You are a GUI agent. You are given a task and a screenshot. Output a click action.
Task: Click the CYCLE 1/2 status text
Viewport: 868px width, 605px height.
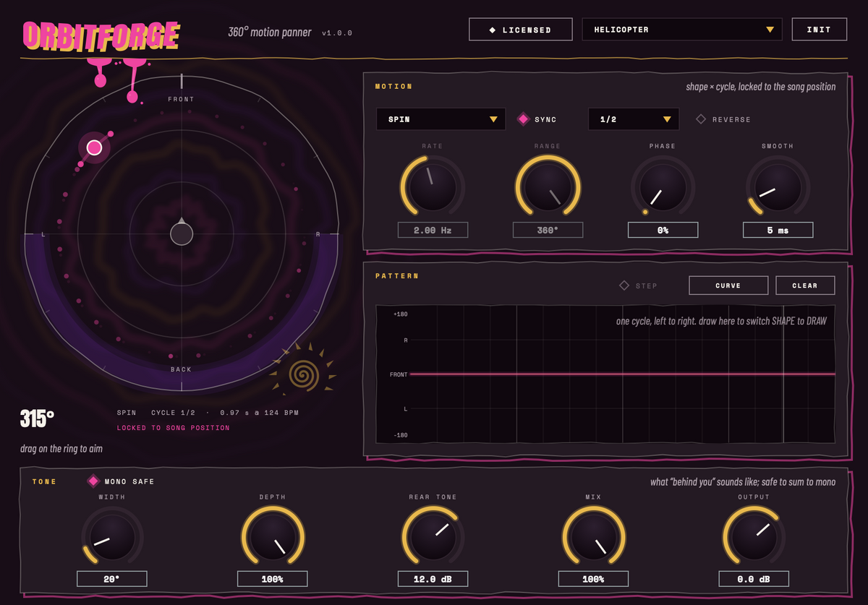(173, 413)
